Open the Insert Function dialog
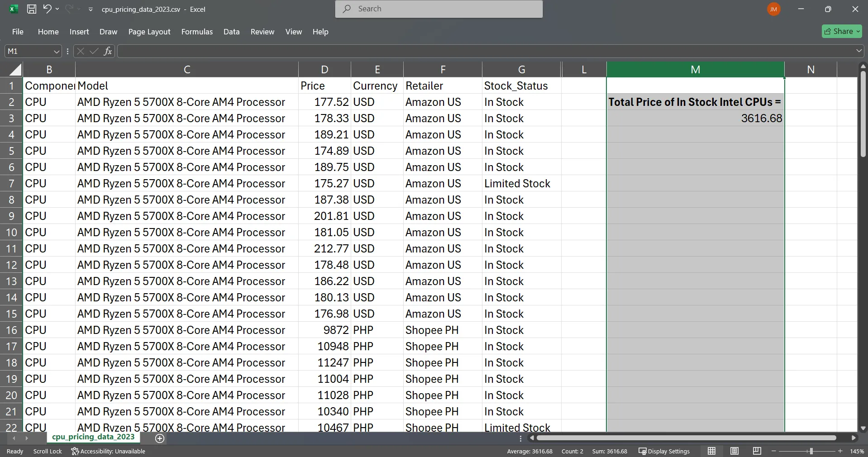 click(108, 51)
